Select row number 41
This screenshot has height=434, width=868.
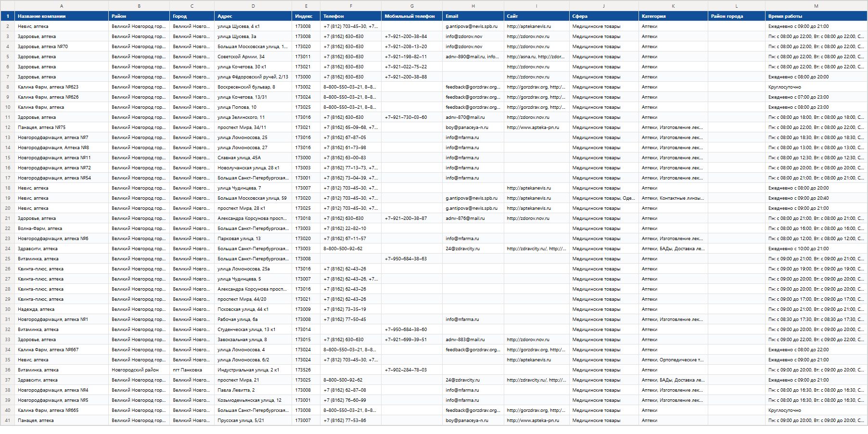[8, 421]
